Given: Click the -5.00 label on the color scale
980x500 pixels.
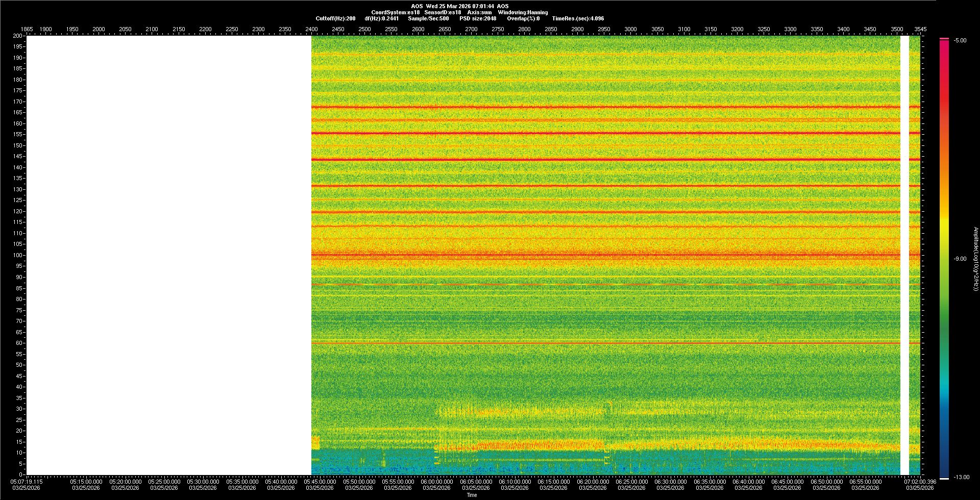Looking at the screenshot, I should pos(960,40).
